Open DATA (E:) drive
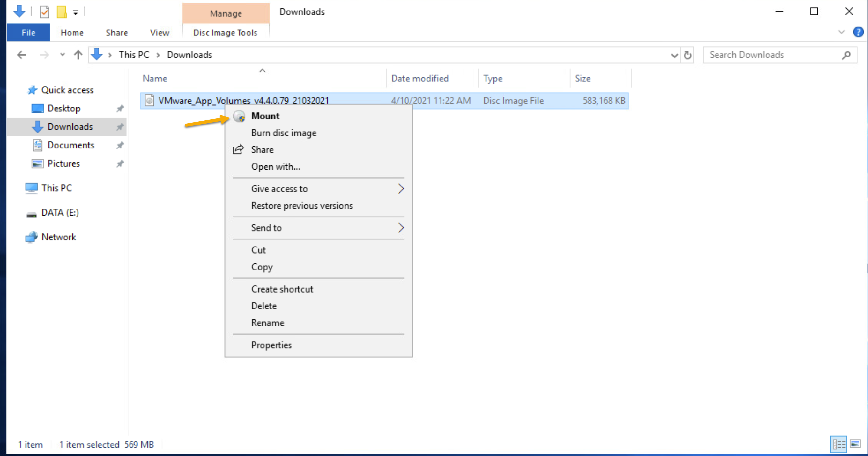868x456 pixels. [59, 212]
